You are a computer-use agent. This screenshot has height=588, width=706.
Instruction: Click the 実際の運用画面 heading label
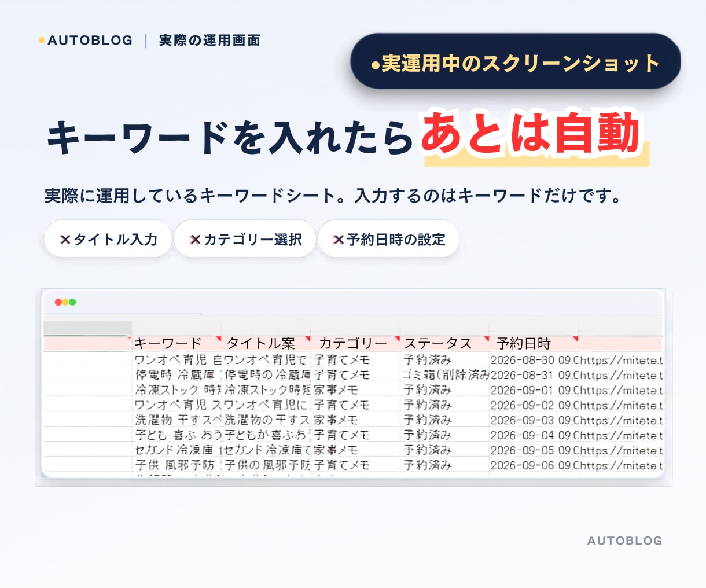tap(209, 41)
